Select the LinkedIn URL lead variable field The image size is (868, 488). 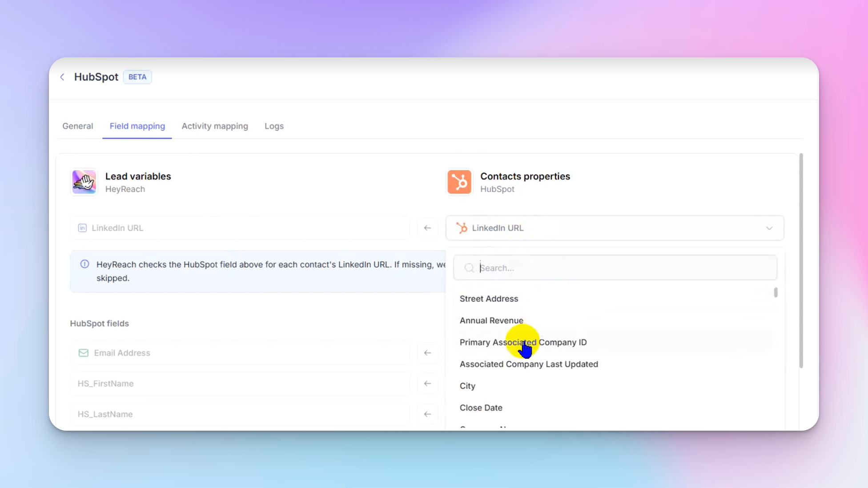click(x=240, y=228)
